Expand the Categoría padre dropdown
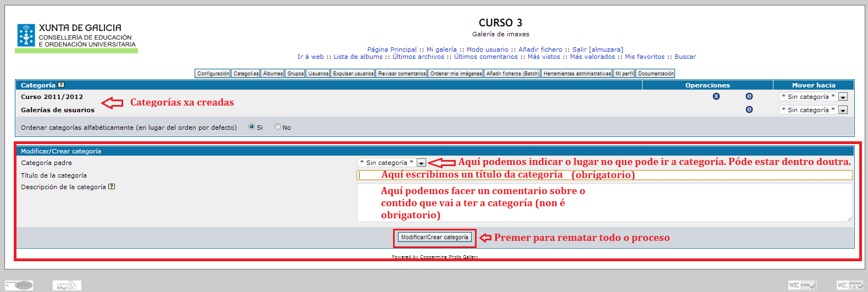Screen dimensions: 868x292 (391, 163)
